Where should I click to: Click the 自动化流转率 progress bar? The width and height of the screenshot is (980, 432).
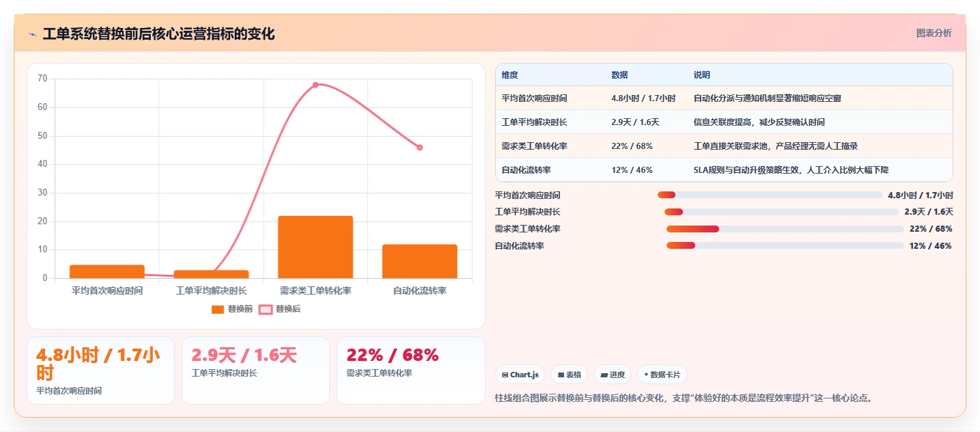pyautogui.click(x=785, y=245)
